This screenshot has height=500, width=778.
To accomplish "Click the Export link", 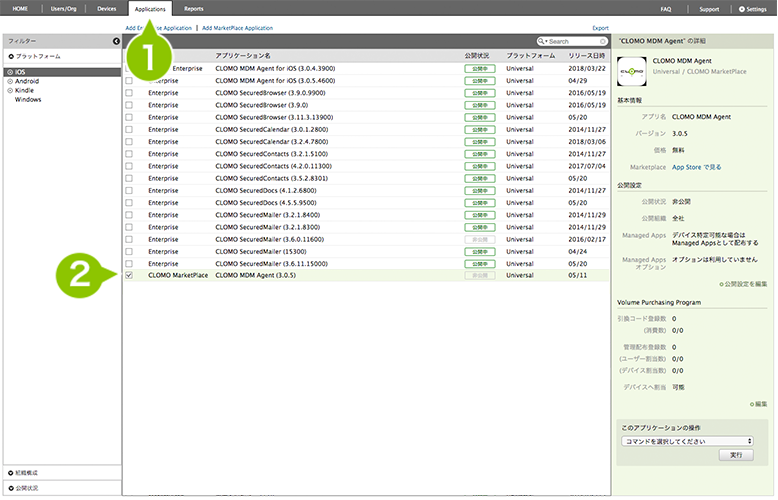I will (x=600, y=28).
